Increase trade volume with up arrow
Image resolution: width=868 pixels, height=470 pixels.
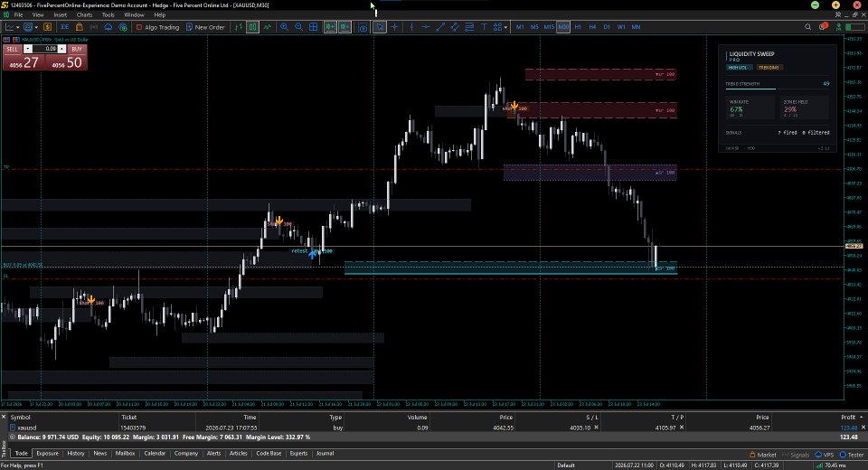62,49
